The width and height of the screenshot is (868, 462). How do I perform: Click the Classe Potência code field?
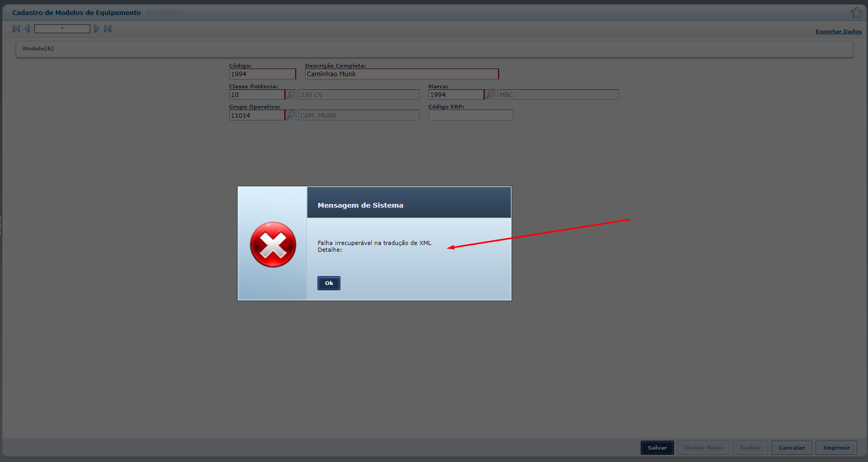pyautogui.click(x=257, y=94)
